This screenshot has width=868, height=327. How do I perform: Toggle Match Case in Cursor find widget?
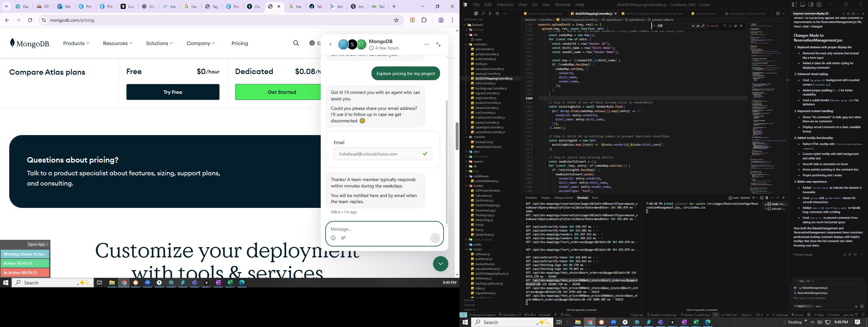click(693, 26)
